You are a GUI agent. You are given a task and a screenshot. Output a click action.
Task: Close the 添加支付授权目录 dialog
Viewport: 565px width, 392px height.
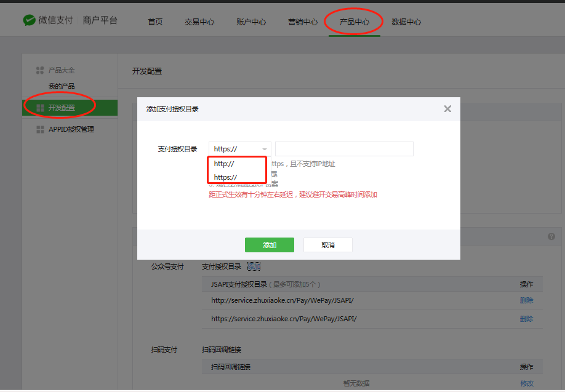pyautogui.click(x=447, y=108)
